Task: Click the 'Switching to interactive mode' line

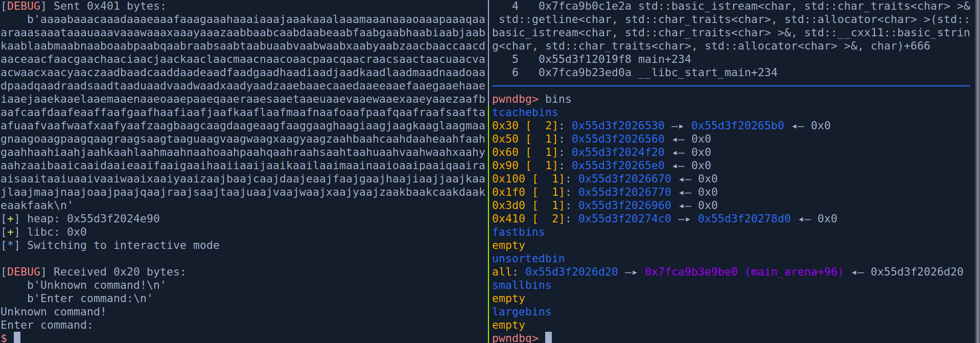Action: coord(123,245)
